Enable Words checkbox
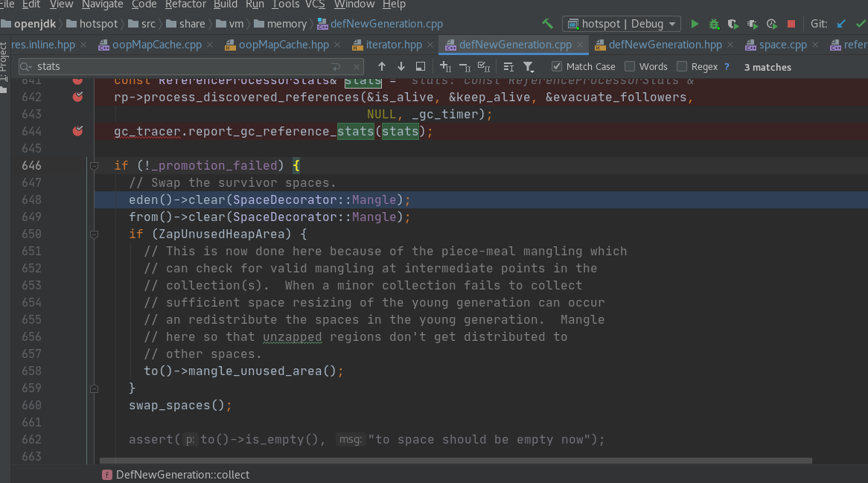The height and width of the screenshot is (483, 868). click(x=629, y=66)
